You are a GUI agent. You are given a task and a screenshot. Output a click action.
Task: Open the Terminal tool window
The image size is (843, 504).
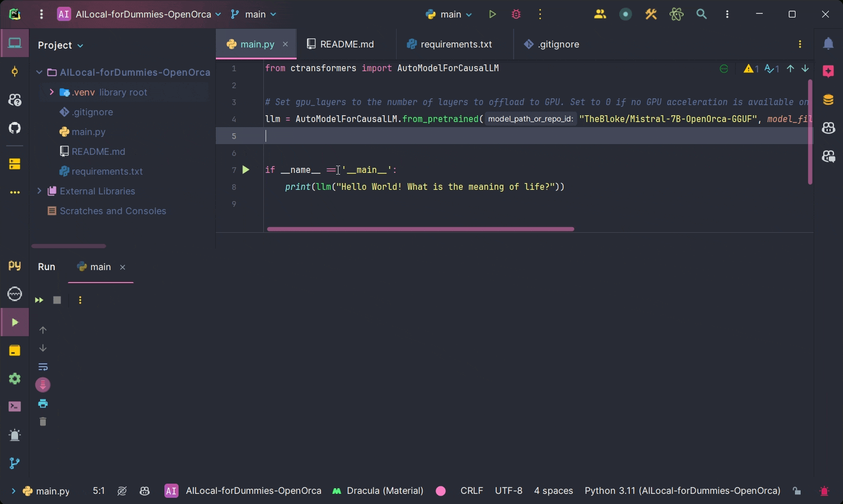click(x=15, y=406)
